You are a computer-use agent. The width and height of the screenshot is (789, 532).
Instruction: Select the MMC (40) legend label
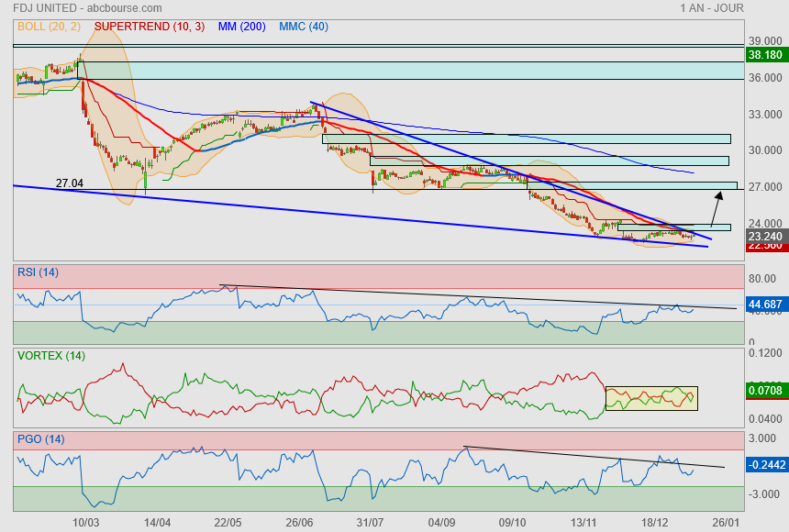coord(304,27)
